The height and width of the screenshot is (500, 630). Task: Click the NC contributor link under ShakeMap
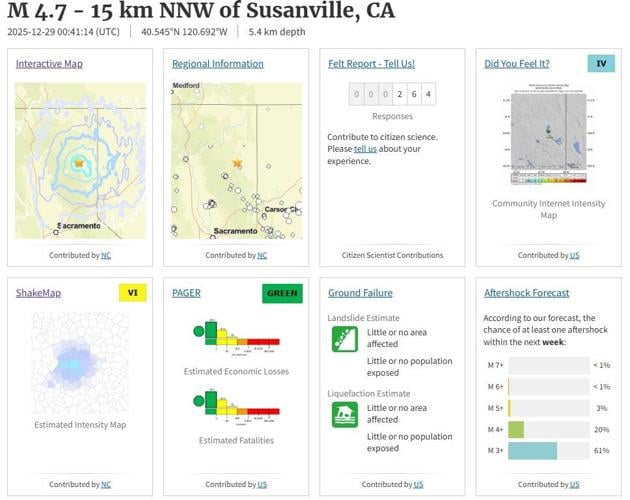pos(105,485)
